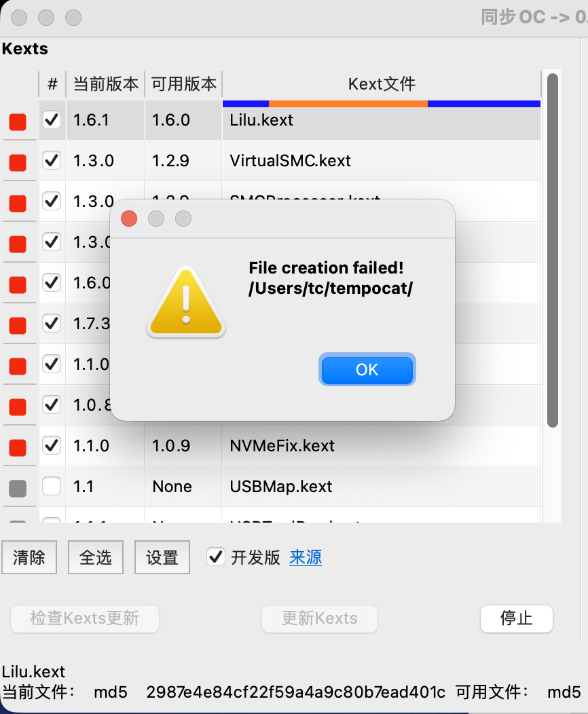The width and height of the screenshot is (588, 714).
Task: Click the 全选 button
Action: (96, 557)
